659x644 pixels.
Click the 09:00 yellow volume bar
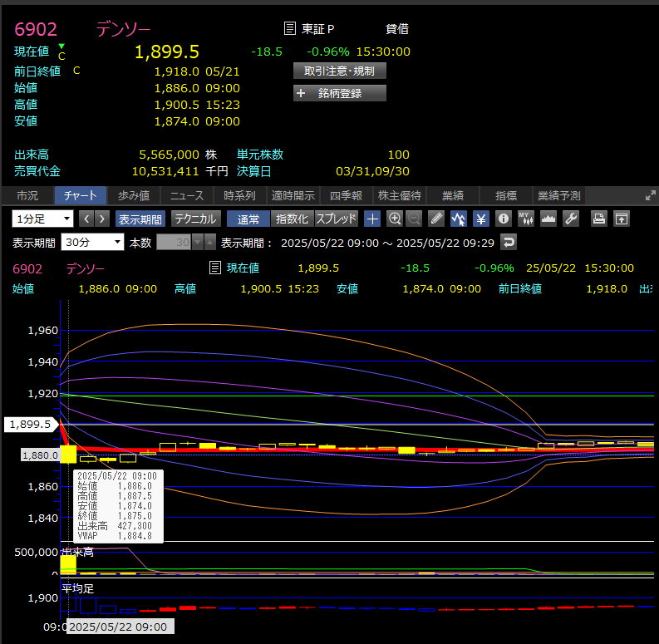coord(68,564)
